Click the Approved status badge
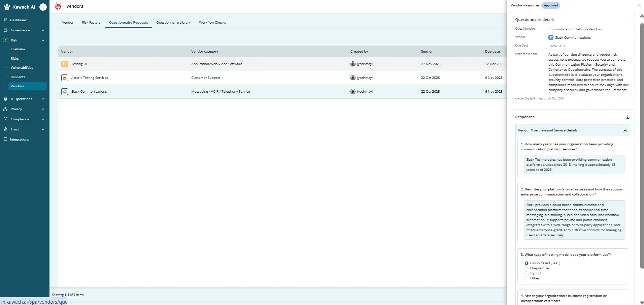Screen dimensions: 644x305 coord(551,5)
